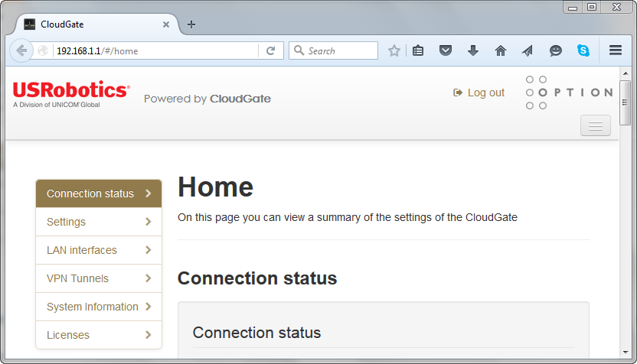The image size is (637, 364).
Task: Go to browser home page icon
Action: [501, 50]
